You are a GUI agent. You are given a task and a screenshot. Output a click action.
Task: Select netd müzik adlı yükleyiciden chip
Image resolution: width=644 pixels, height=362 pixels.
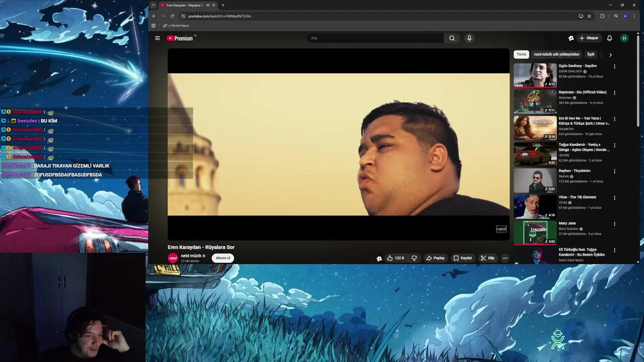click(x=556, y=54)
